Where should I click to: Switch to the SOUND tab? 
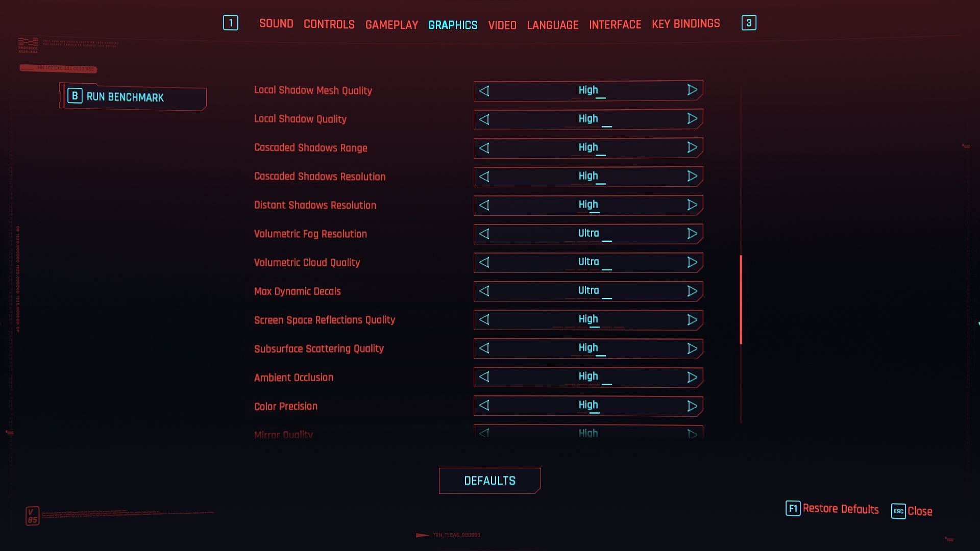276,23
